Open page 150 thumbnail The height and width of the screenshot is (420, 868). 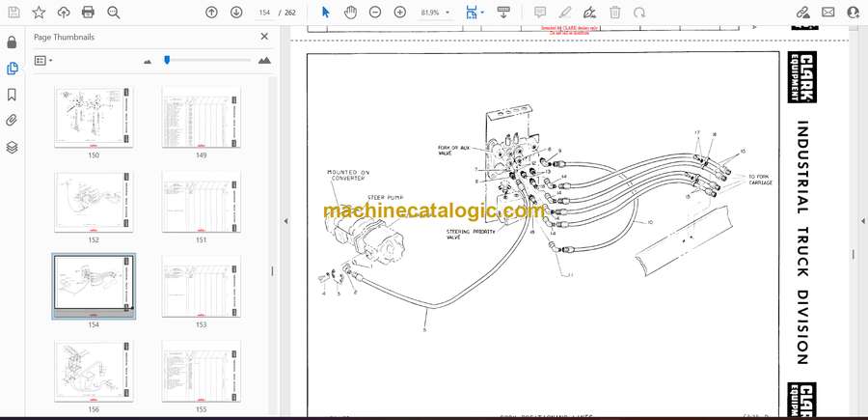point(94,117)
